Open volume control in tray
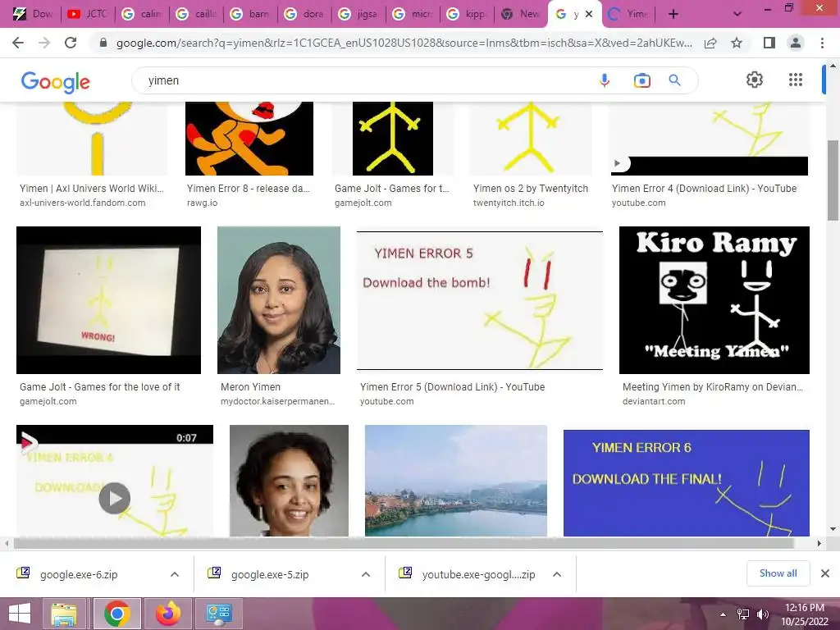Screen dimensions: 840x630 click(762, 614)
